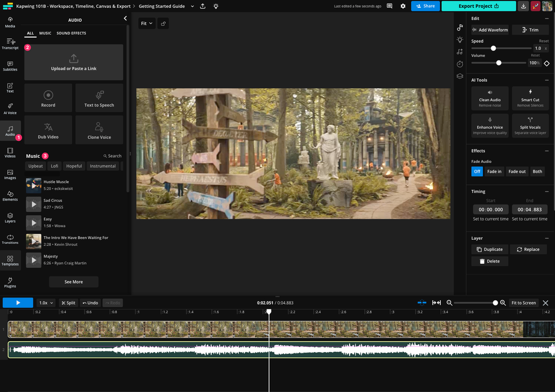This screenshot has width=555, height=392.
Task: Split the clip at the playhead
Action: coord(68,303)
